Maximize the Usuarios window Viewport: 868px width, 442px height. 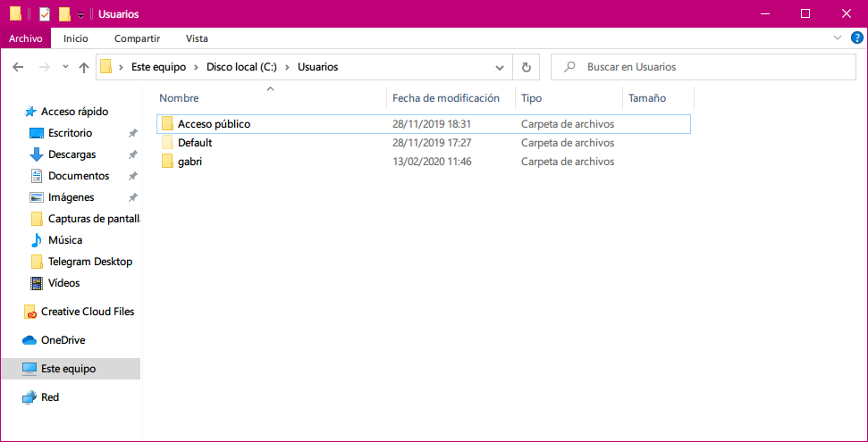[x=805, y=13]
